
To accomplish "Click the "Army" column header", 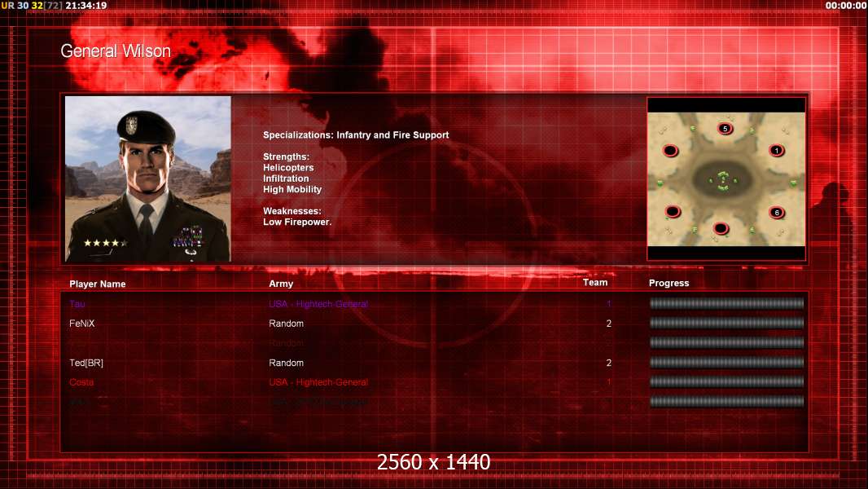I will click(281, 284).
